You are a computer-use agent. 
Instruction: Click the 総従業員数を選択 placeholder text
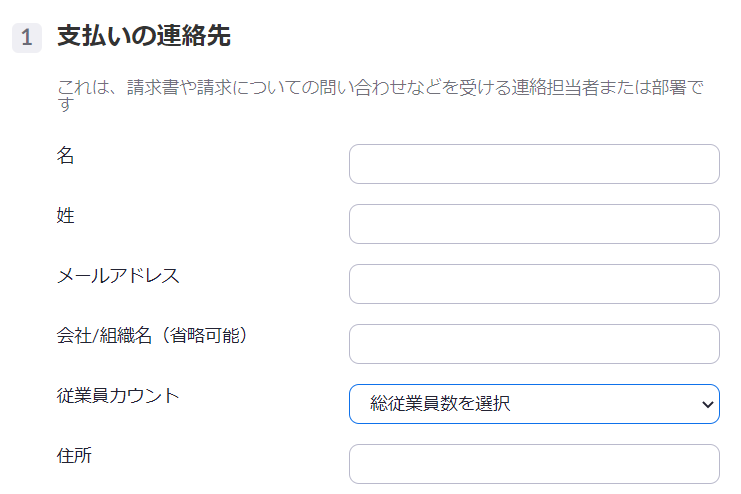tap(440, 404)
